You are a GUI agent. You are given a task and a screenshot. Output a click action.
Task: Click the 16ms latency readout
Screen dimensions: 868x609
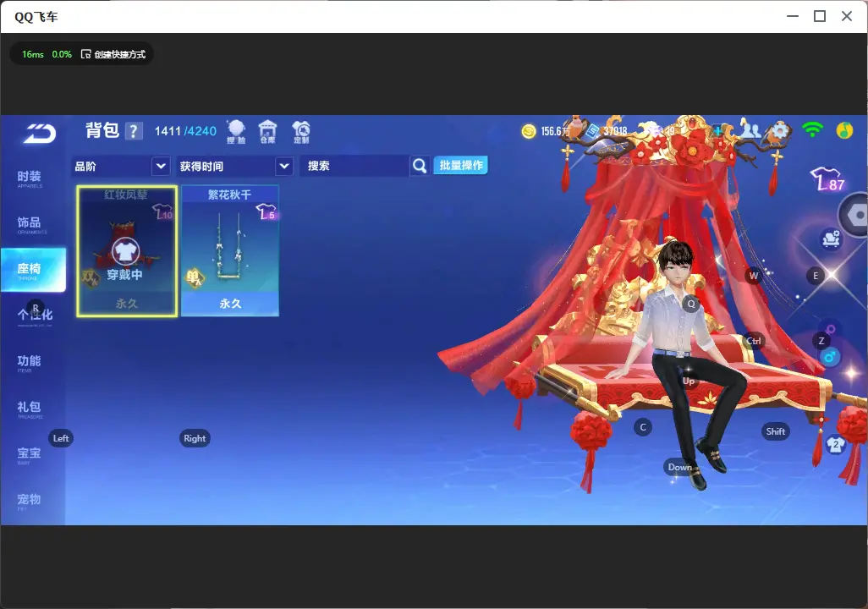(33, 54)
